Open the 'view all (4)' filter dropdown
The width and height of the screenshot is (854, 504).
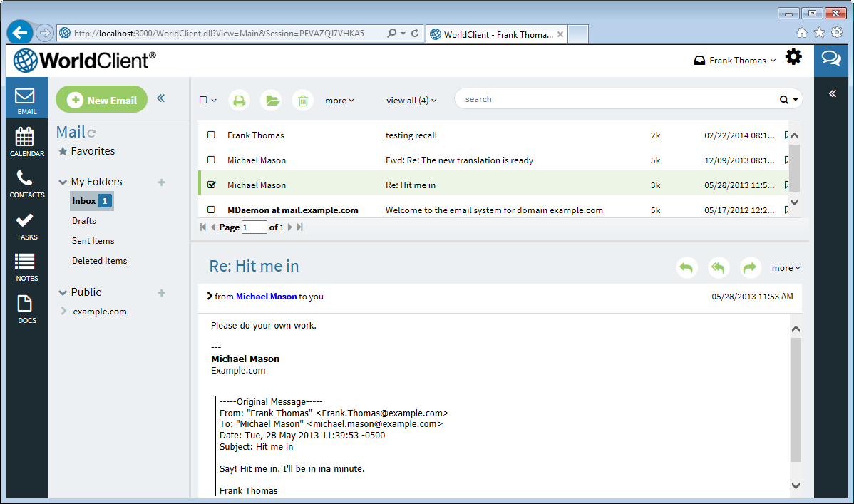(411, 100)
